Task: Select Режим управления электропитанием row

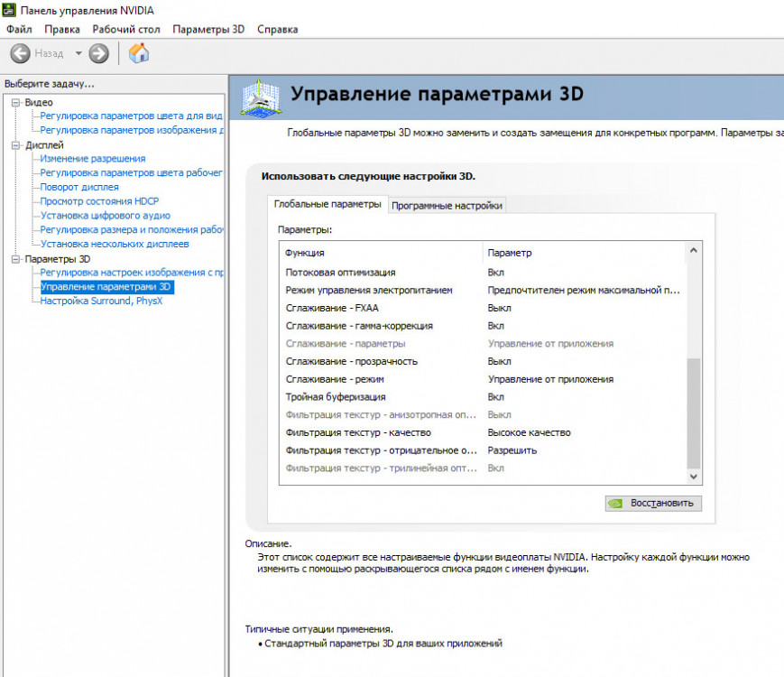Action: [x=483, y=291]
